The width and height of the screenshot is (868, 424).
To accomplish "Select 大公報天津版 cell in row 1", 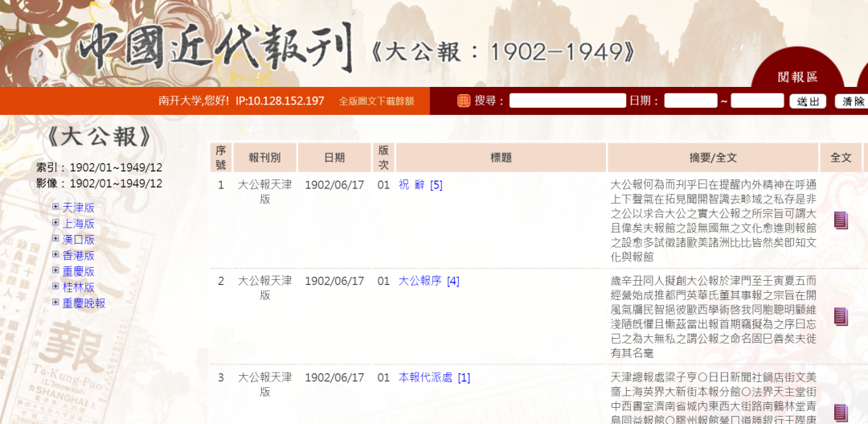I will coord(264,191).
